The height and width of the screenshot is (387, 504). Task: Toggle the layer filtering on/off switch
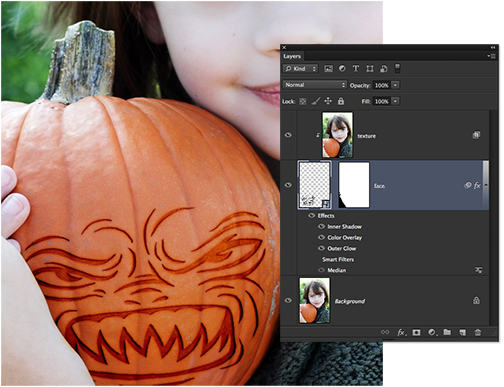[397, 68]
